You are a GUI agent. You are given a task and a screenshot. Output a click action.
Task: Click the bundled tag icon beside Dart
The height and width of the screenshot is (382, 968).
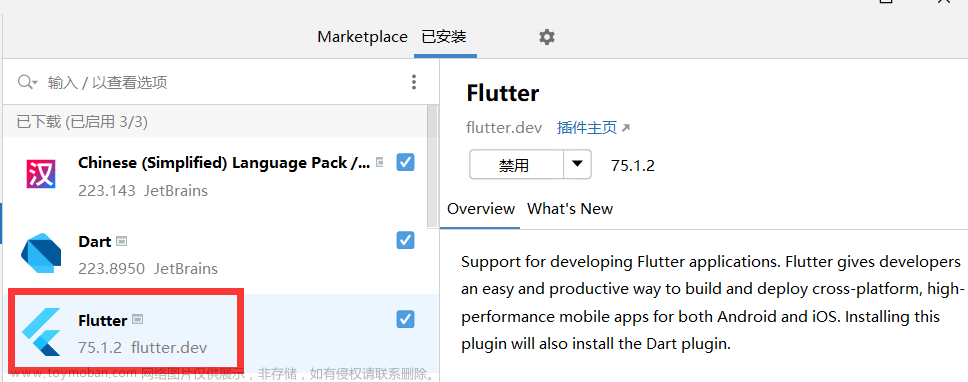coord(122,241)
